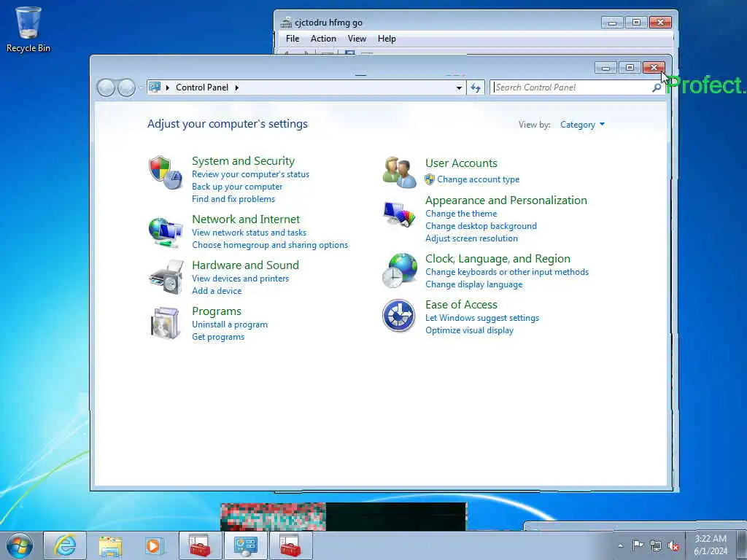747x560 pixels.
Task: Expand the arrow after Control Panel breadcrumb
Action: pyautogui.click(x=237, y=87)
